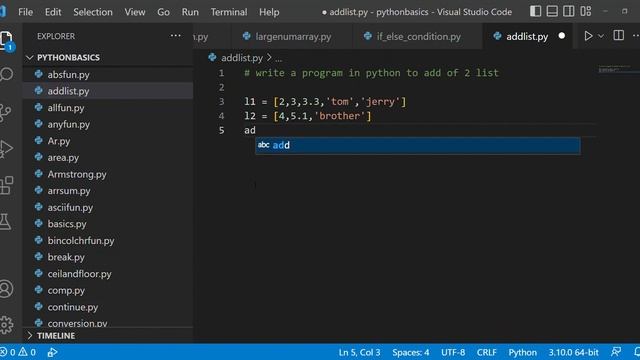
Task: Open the Testing flask view
Action: pos(5,222)
